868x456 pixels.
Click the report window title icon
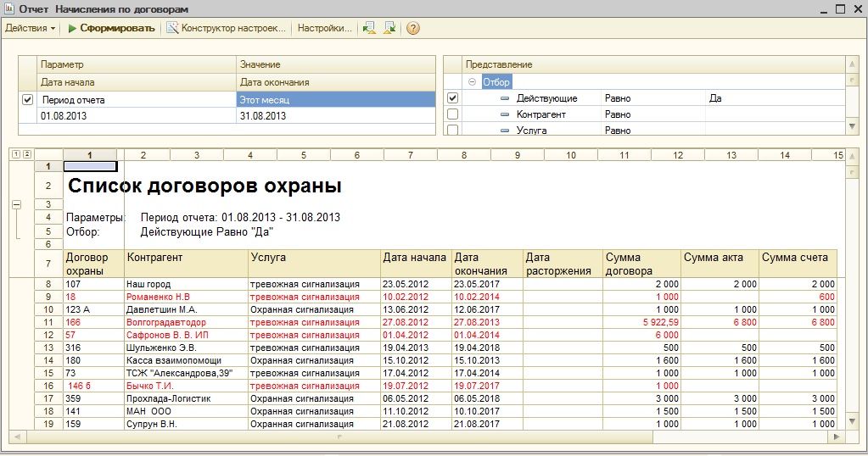pos(8,8)
